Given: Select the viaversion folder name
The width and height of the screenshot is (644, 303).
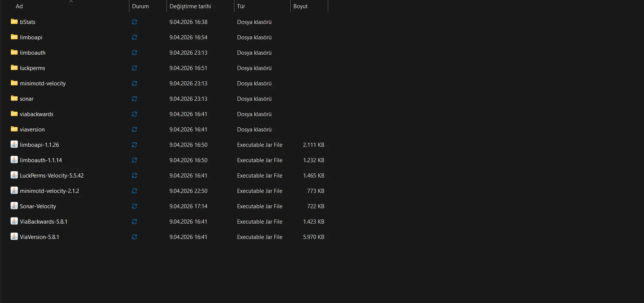Looking at the screenshot, I should click(x=32, y=130).
